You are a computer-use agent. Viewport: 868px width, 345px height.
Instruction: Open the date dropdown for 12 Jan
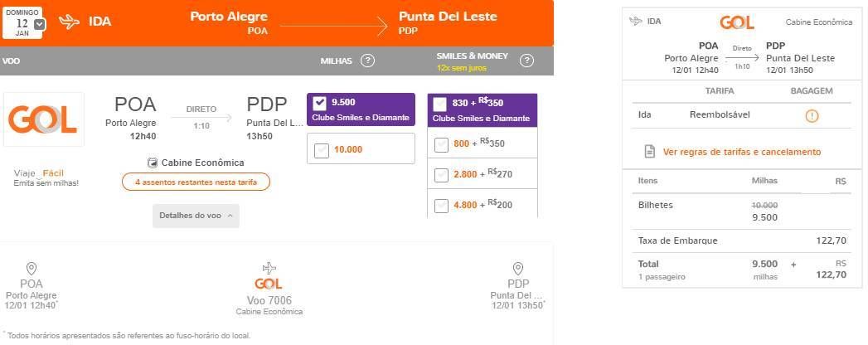[x=40, y=24]
